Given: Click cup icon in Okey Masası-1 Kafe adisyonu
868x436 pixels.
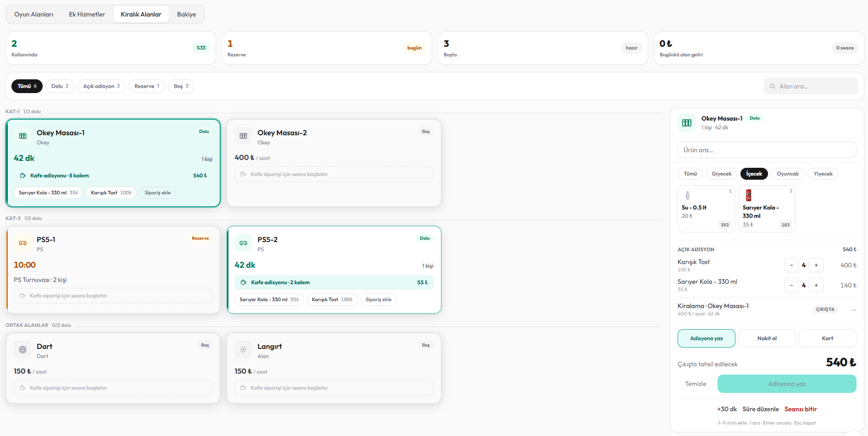Looking at the screenshot, I should coord(22,176).
